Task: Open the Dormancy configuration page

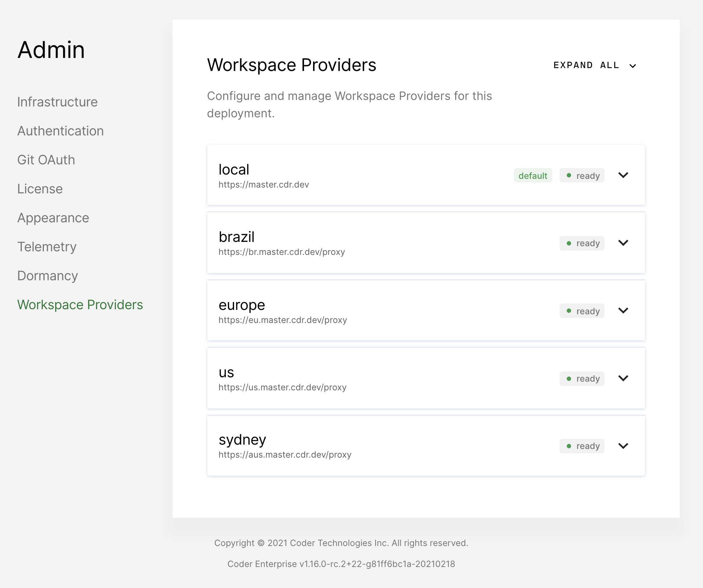Action: (47, 276)
